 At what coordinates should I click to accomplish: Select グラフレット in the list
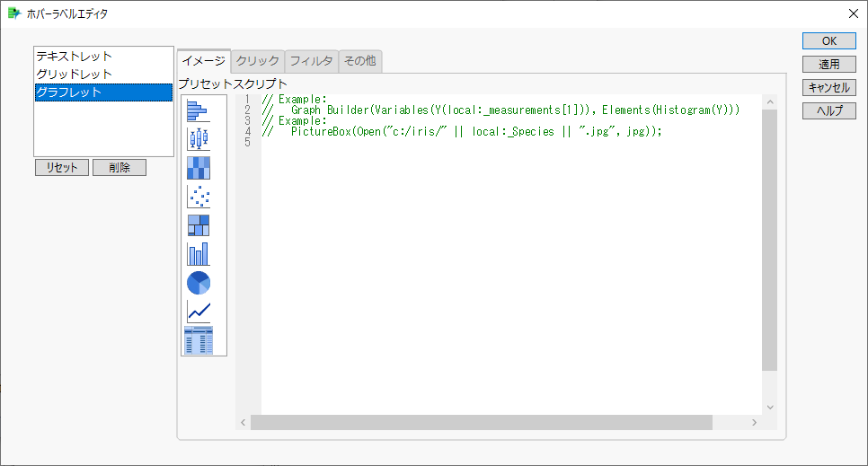(103, 92)
